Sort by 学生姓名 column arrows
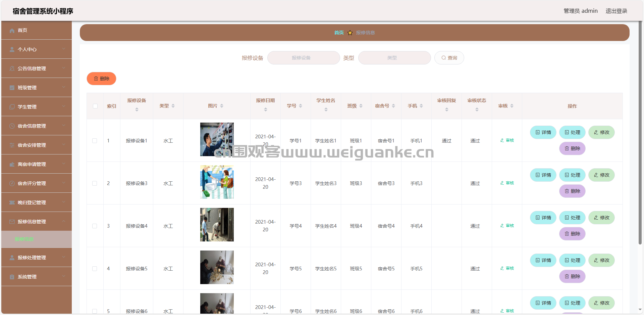Image resolution: width=644 pixels, height=315 pixels. tap(326, 110)
